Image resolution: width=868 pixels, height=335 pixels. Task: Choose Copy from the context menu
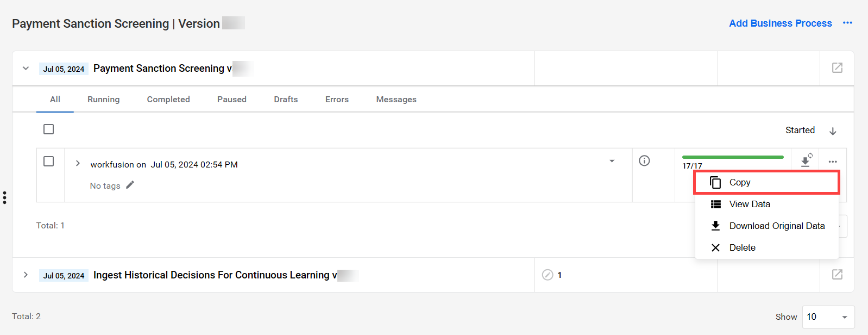766,182
